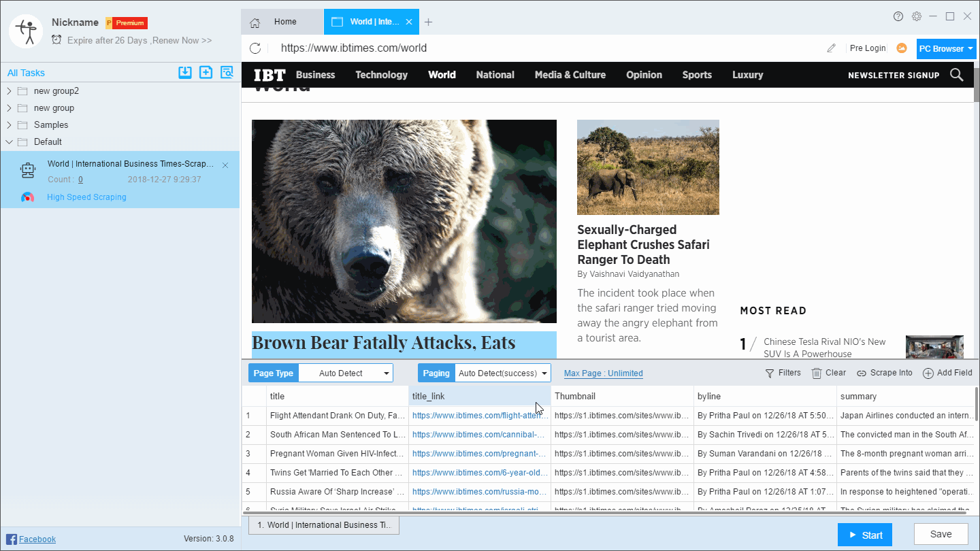Click the High Speed Scraping gauge icon
The height and width of the screenshot is (551, 980).
(x=27, y=197)
